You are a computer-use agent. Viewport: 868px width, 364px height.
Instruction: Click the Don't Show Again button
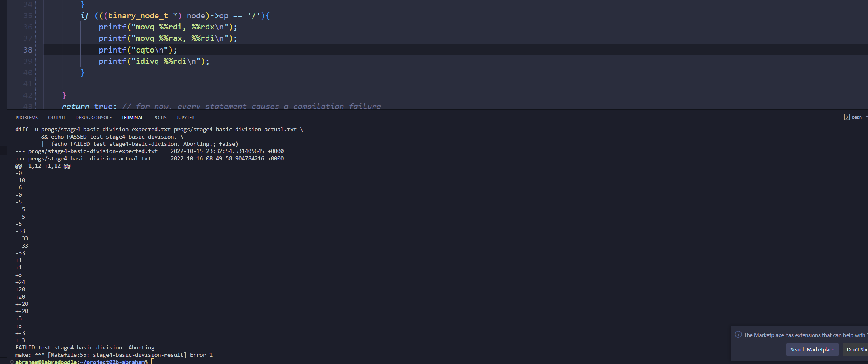point(857,349)
